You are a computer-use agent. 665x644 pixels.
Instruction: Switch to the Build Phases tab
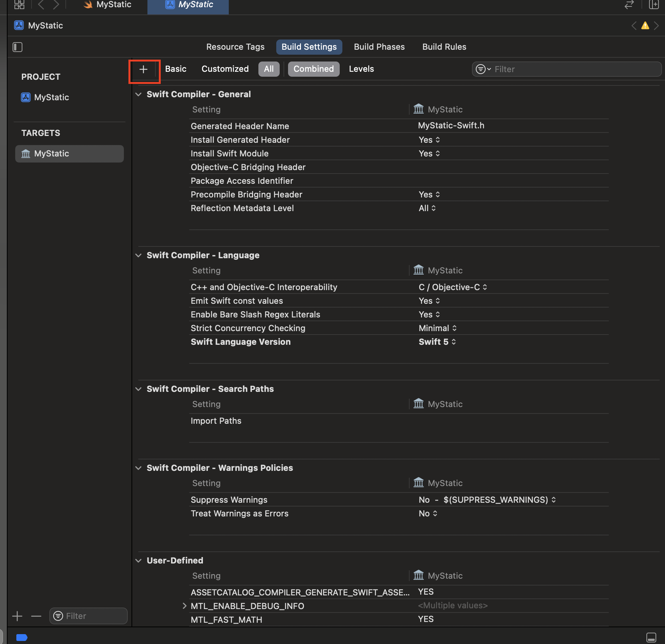pos(379,47)
